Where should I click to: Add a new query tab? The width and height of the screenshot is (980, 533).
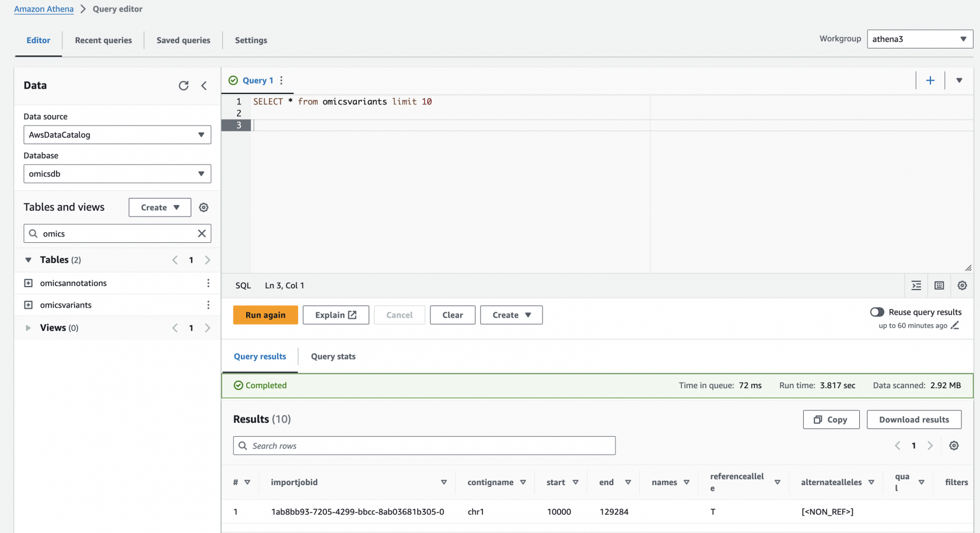pos(930,81)
